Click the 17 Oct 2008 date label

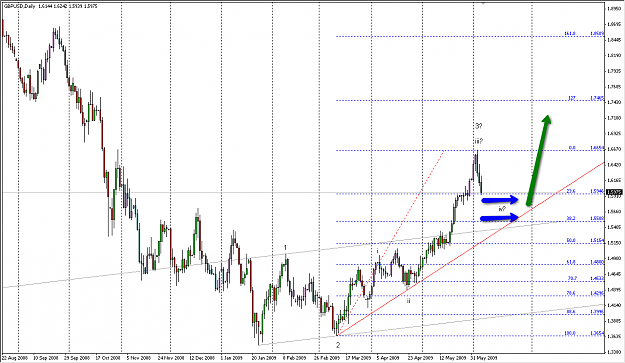pyautogui.click(x=108, y=358)
